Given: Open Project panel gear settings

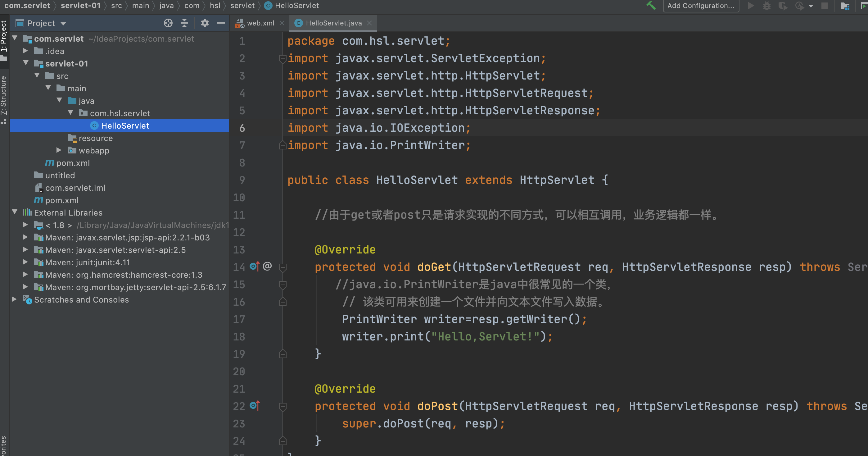Looking at the screenshot, I should [205, 23].
